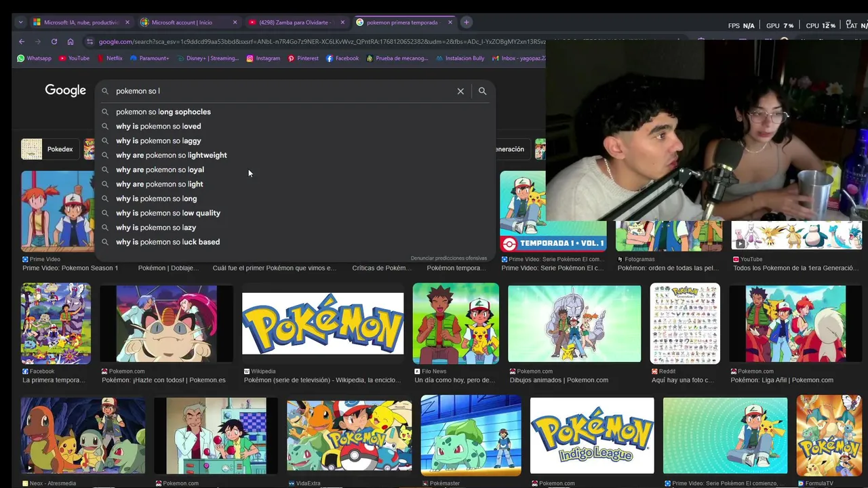Open Pokémon: ¡Hazte con todos! link

pos(163,380)
